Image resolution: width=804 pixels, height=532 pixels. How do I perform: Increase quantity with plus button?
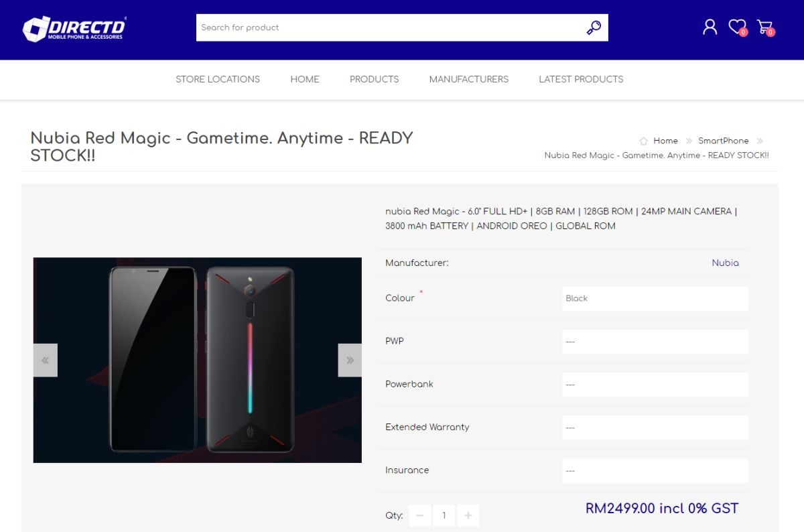pyautogui.click(x=468, y=515)
